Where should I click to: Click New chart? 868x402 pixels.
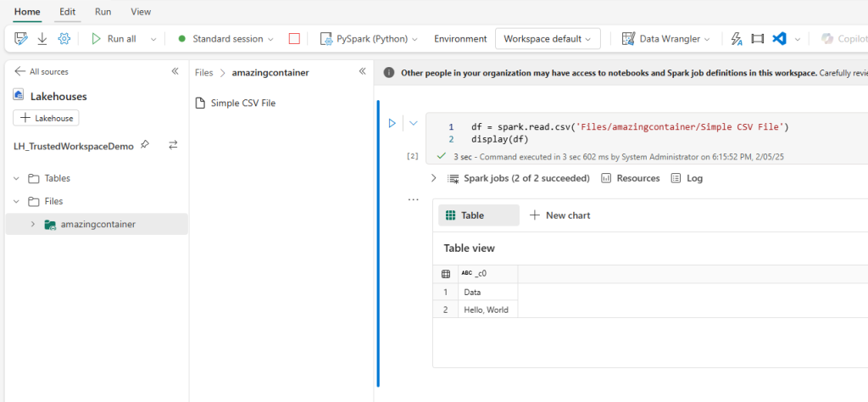coord(559,215)
